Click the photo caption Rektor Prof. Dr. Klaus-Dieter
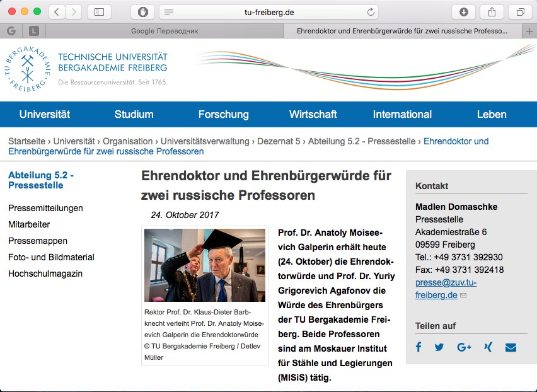This screenshot has height=392, width=537. point(204,335)
